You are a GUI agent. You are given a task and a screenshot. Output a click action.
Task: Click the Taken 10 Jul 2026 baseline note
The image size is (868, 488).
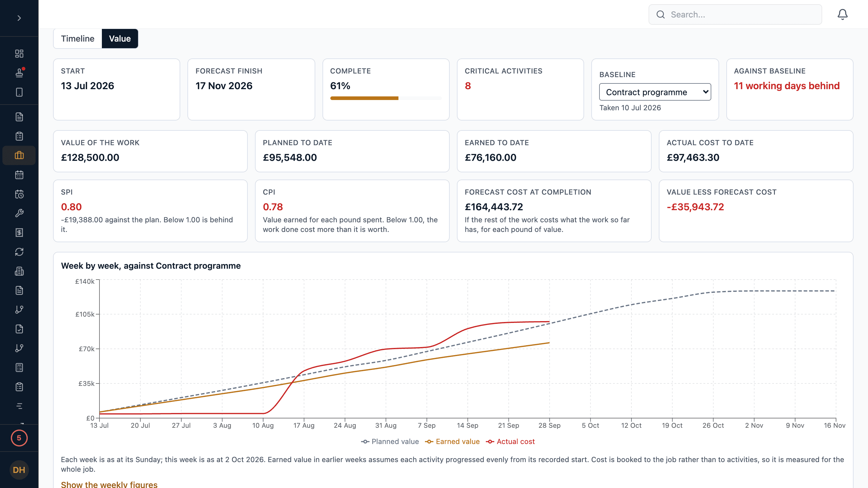(630, 108)
